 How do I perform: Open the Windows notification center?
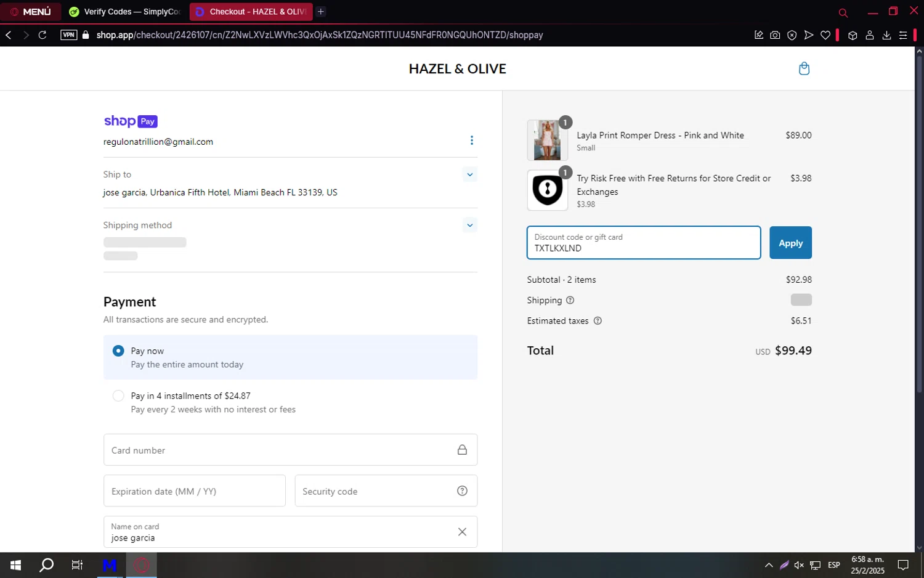pyautogui.click(x=903, y=565)
